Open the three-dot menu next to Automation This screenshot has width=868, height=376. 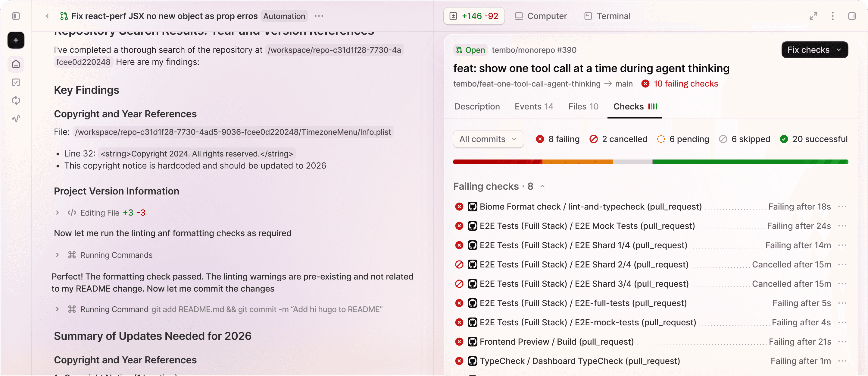(x=319, y=16)
